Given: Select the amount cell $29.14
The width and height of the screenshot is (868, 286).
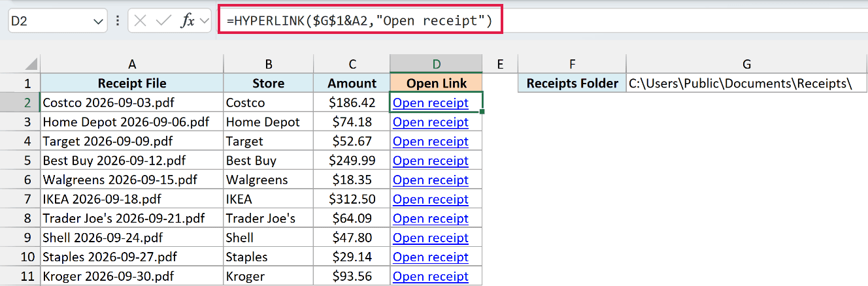Looking at the screenshot, I should [x=352, y=257].
